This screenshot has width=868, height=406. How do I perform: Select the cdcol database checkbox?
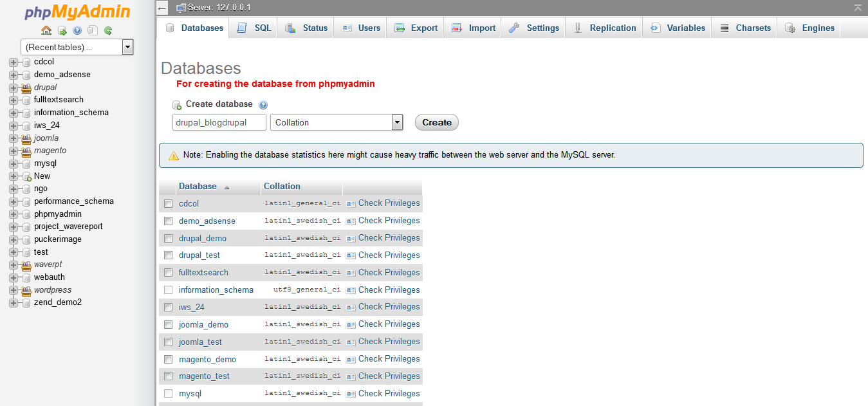[x=168, y=203]
